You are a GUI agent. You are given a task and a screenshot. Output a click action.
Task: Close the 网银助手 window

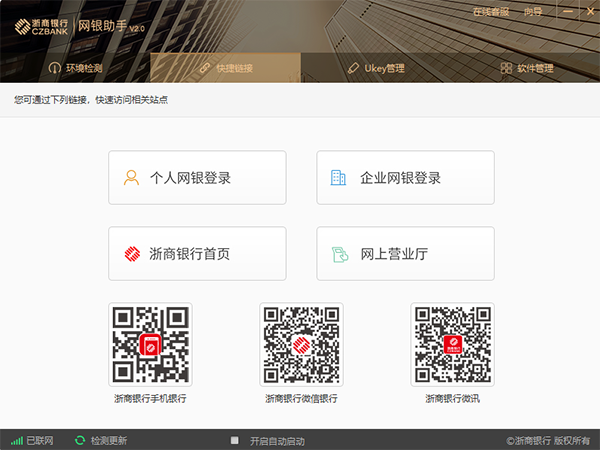click(591, 11)
